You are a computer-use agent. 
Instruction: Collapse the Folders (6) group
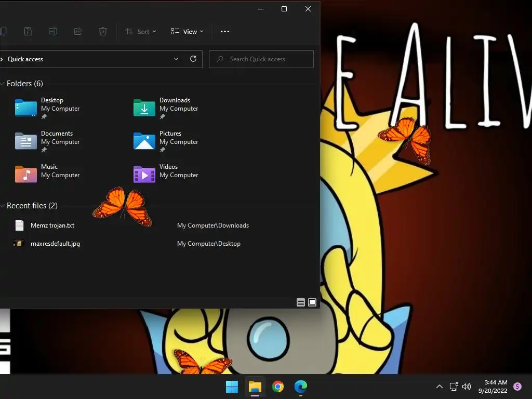[3, 84]
